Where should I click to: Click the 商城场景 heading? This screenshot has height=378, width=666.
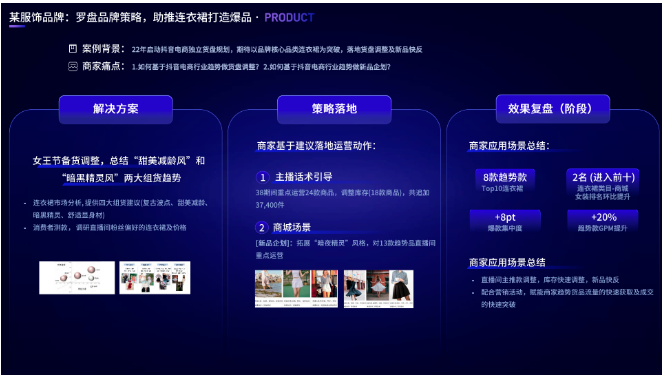pos(292,227)
